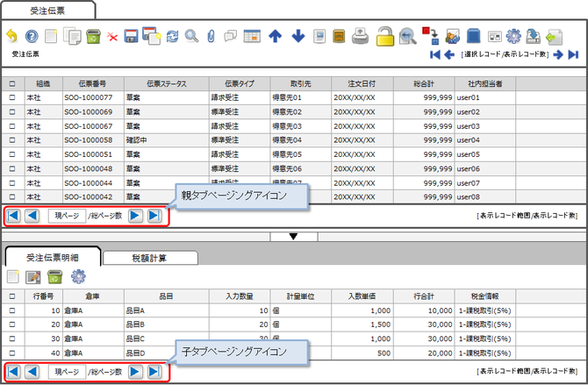Click the export disk icon beside the gear
This screenshot has height=385, width=588.
[x=533, y=36]
